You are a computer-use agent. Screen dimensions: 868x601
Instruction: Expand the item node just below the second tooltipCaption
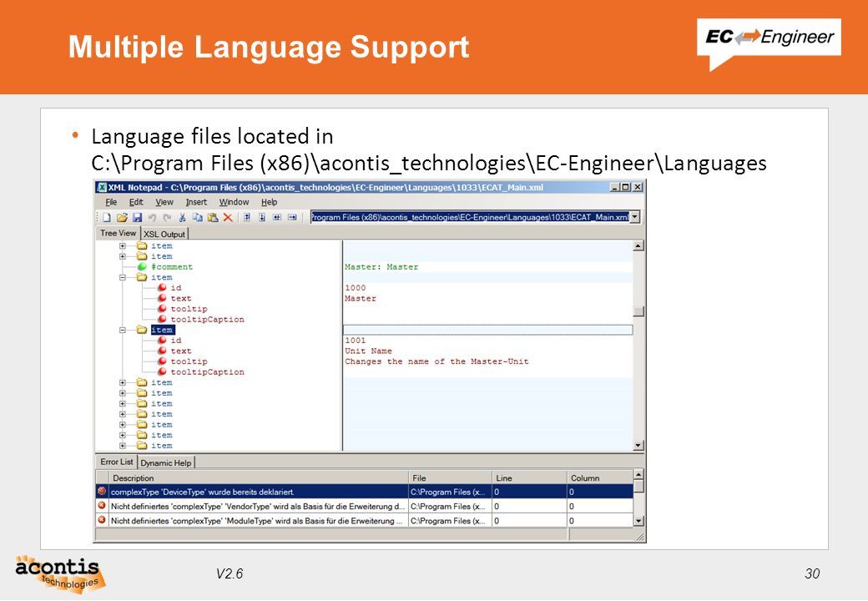point(123,382)
